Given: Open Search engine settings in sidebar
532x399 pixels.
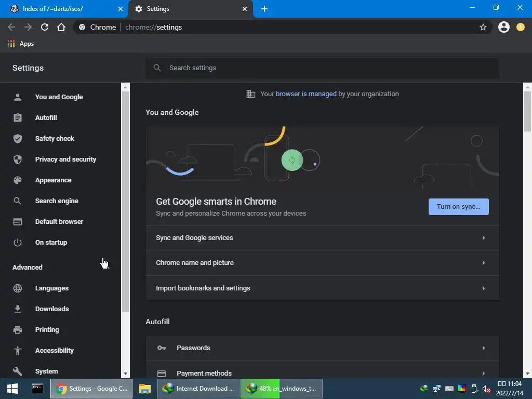Looking at the screenshot, I should coord(57,201).
